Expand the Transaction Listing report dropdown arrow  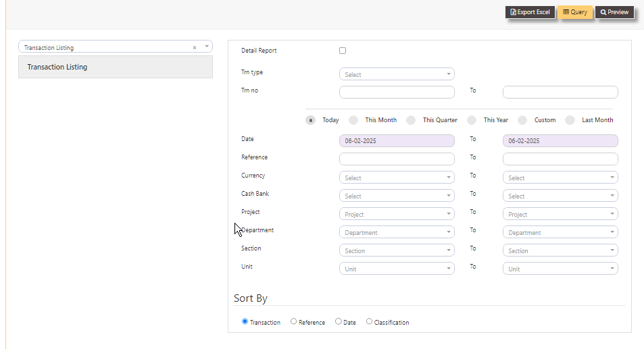coord(207,47)
